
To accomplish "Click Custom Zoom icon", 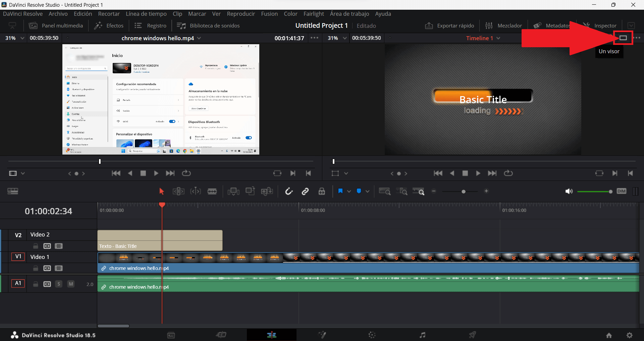I will [418, 191].
